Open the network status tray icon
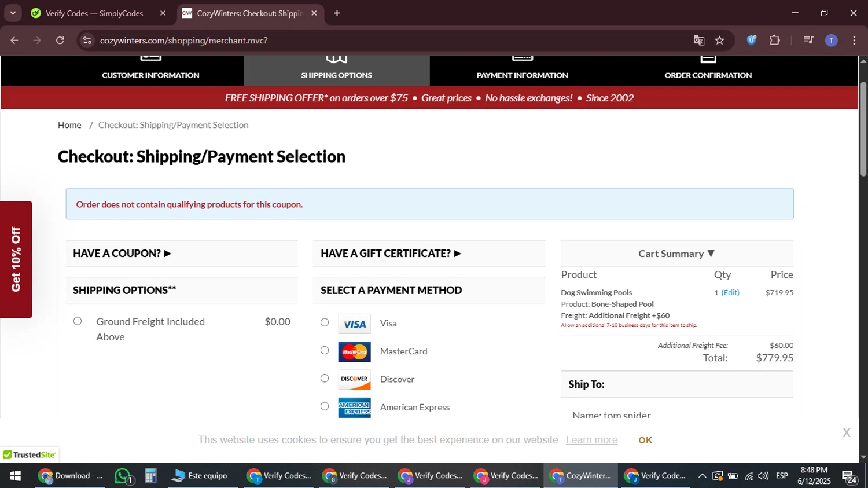The image size is (868, 488). point(749,476)
